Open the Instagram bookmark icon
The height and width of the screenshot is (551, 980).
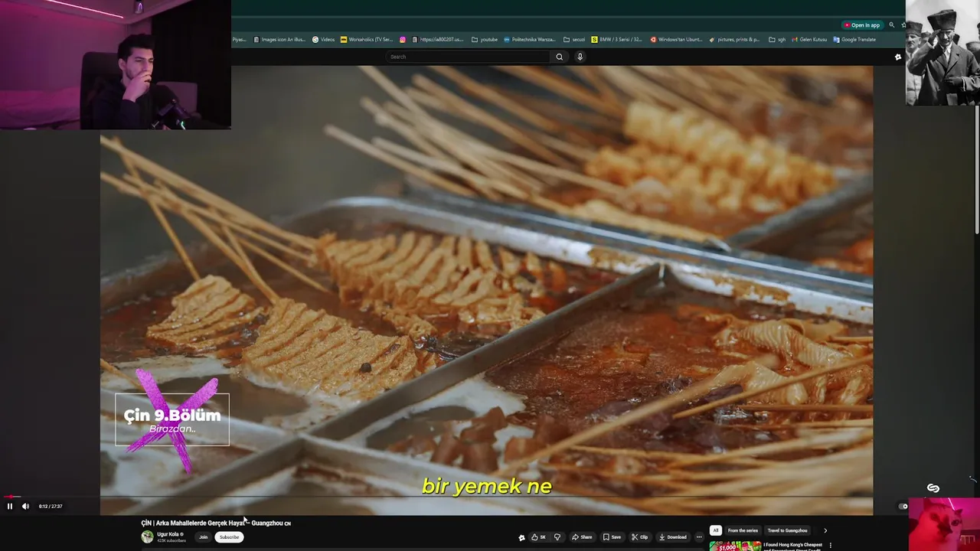pos(403,40)
